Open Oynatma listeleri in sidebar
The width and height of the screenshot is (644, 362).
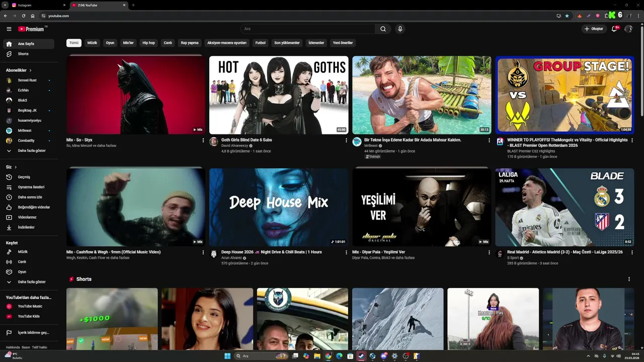click(x=29, y=187)
